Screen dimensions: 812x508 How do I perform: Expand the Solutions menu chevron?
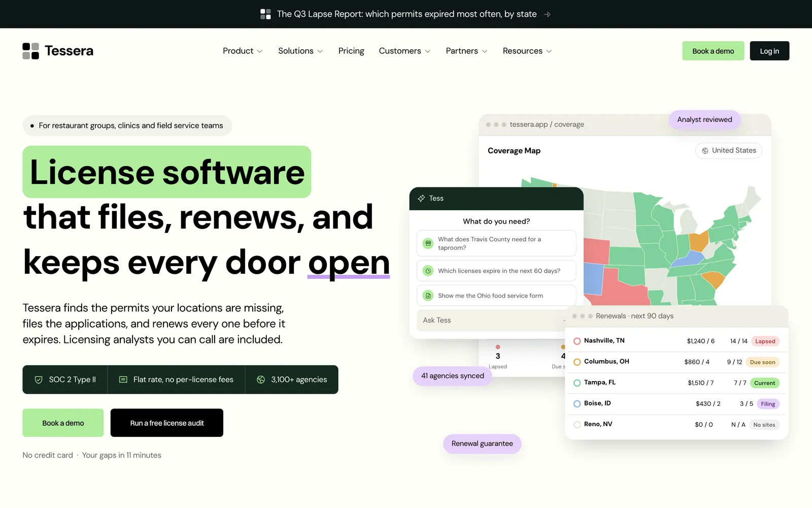pyautogui.click(x=320, y=51)
